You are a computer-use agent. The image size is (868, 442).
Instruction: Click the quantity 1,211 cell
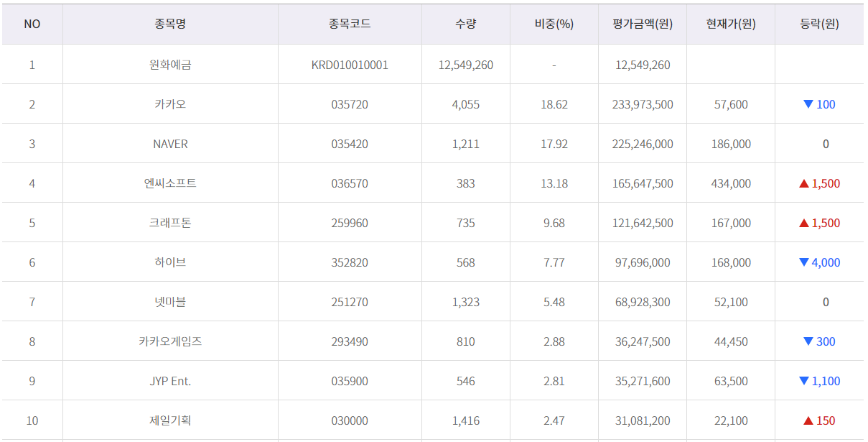[x=466, y=144]
